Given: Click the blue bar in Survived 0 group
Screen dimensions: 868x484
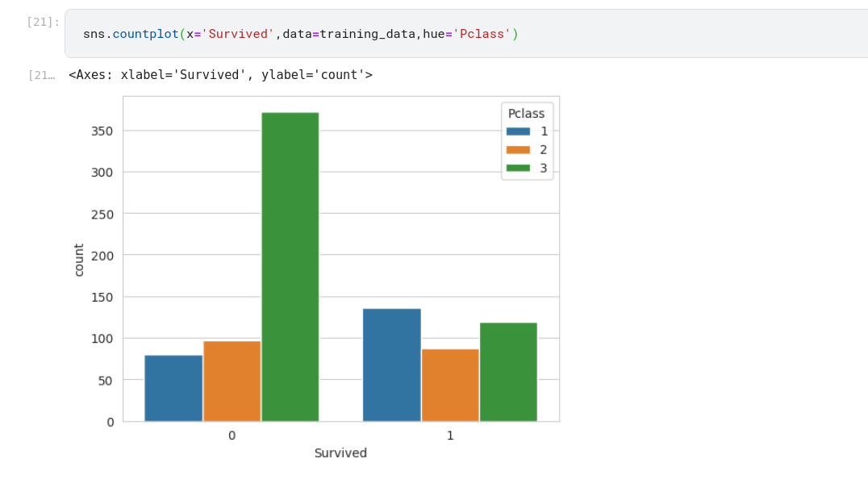Looking at the screenshot, I should [173, 388].
